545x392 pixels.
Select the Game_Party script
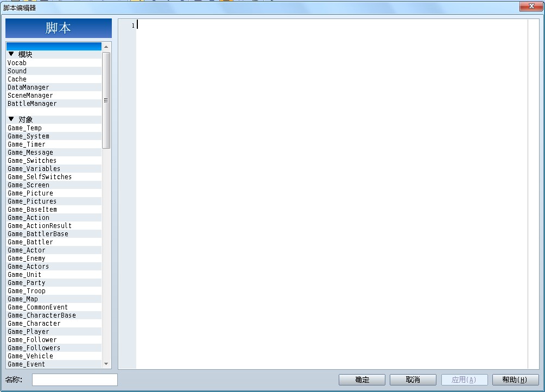[x=54, y=283]
